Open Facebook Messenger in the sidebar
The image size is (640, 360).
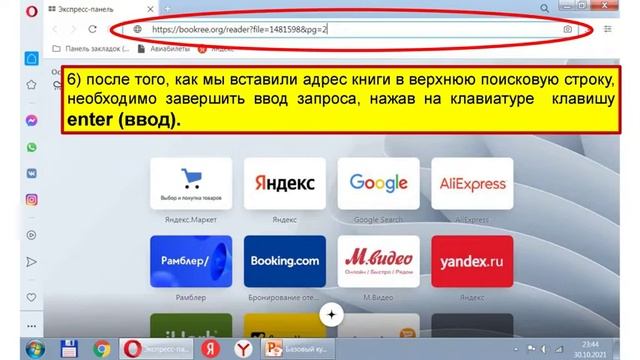pos(31,120)
